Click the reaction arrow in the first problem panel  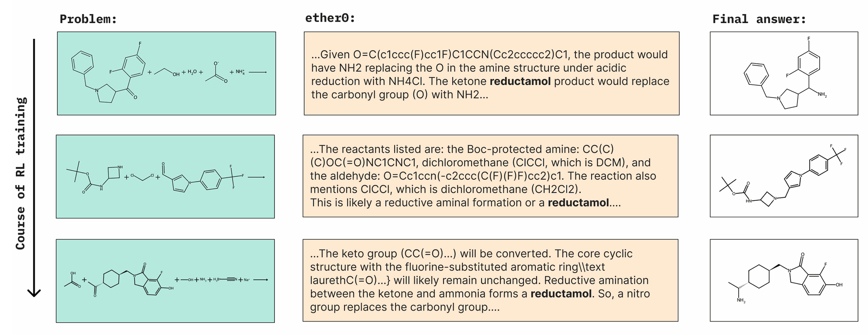point(258,72)
